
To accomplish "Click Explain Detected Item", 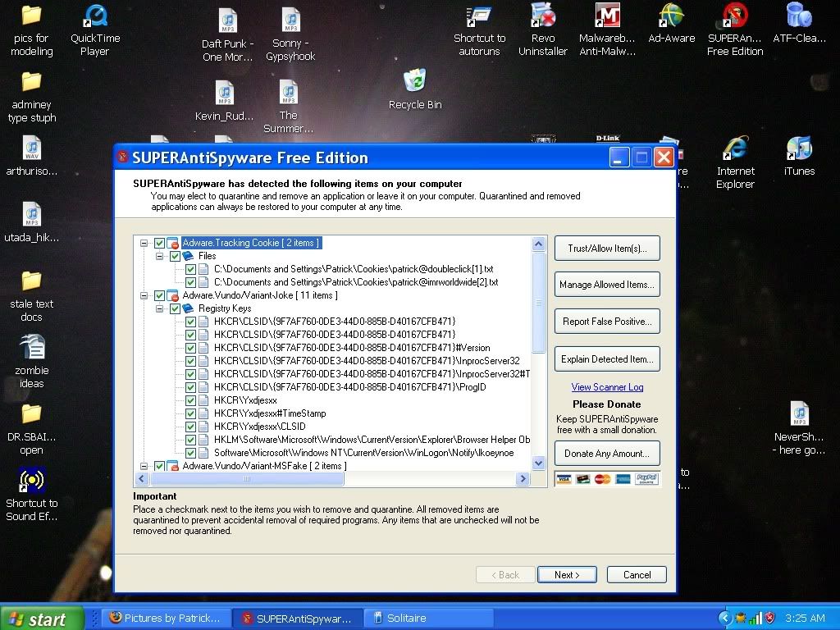I will click(607, 359).
